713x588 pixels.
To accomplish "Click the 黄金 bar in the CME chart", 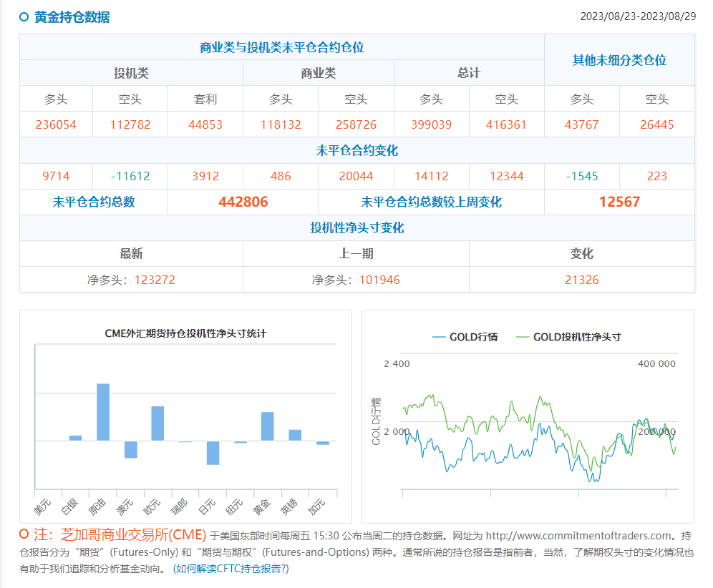I will (x=267, y=426).
